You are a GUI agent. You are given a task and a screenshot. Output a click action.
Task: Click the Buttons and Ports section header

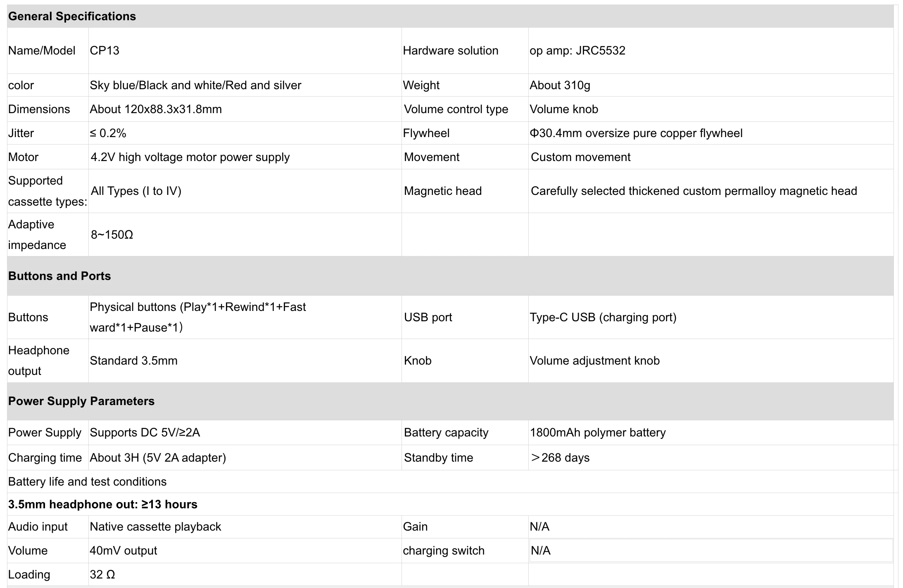click(450, 276)
